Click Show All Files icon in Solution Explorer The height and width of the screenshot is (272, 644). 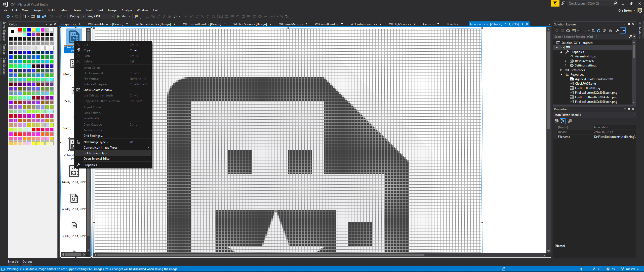tap(610, 30)
